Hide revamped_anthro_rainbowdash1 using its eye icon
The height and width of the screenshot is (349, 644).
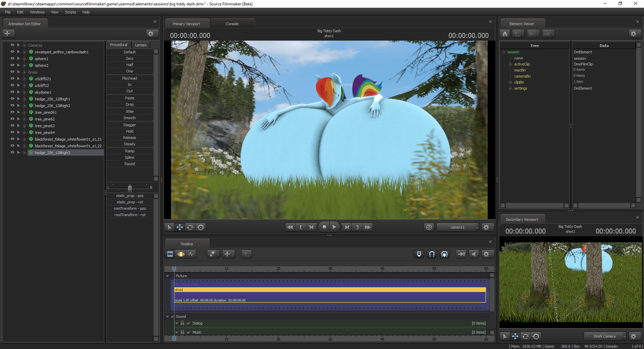pyautogui.click(x=12, y=52)
